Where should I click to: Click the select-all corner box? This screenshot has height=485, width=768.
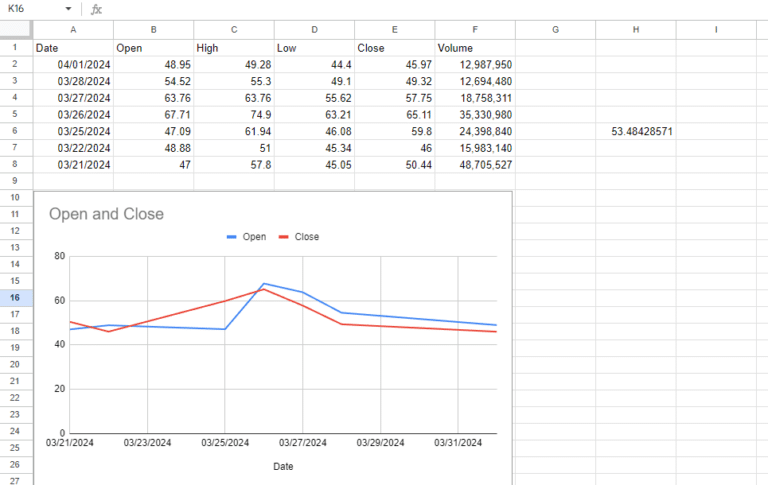pos(16,30)
